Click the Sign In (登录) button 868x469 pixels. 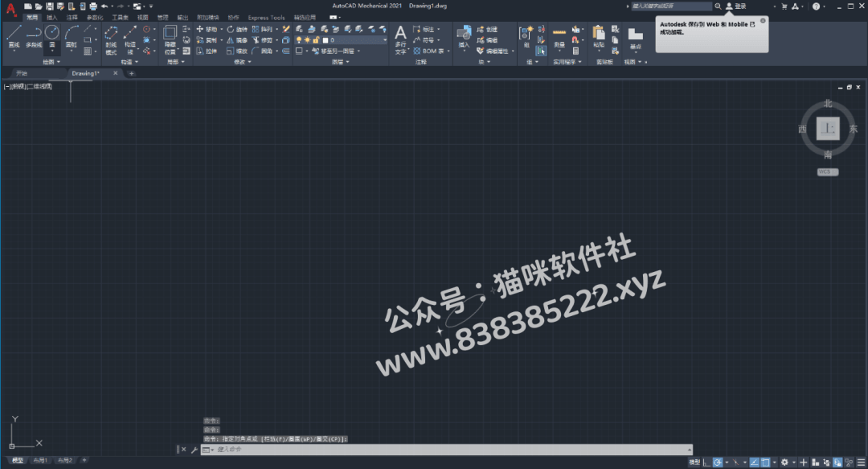pyautogui.click(x=736, y=6)
